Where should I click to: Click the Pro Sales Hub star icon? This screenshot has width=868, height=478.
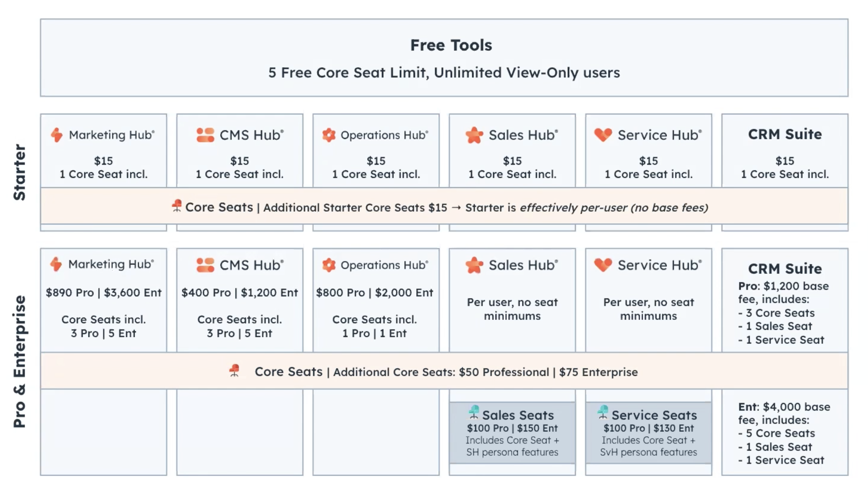[x=474, y=265]
